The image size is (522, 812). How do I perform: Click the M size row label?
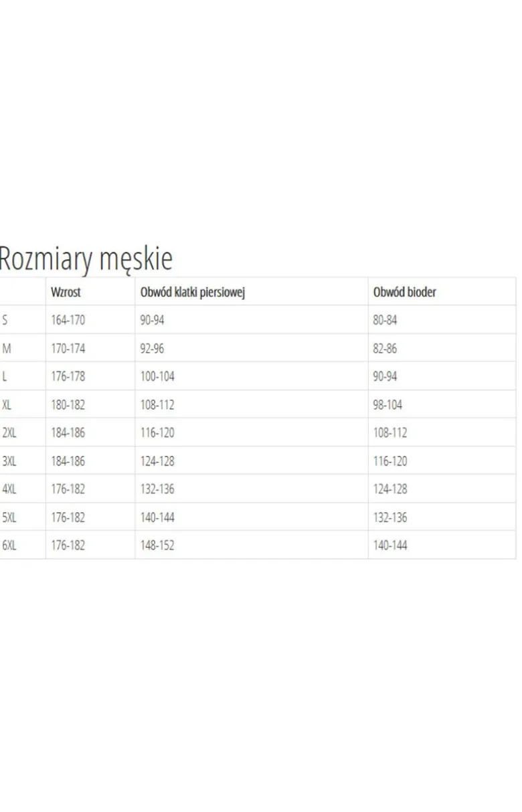point(7,348)
